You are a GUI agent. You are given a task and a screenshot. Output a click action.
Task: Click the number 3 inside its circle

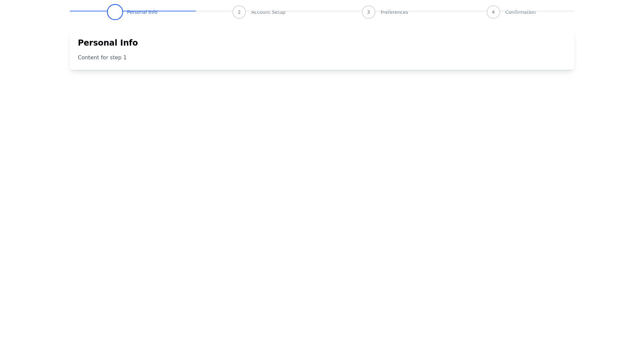(x=369, y=12)
